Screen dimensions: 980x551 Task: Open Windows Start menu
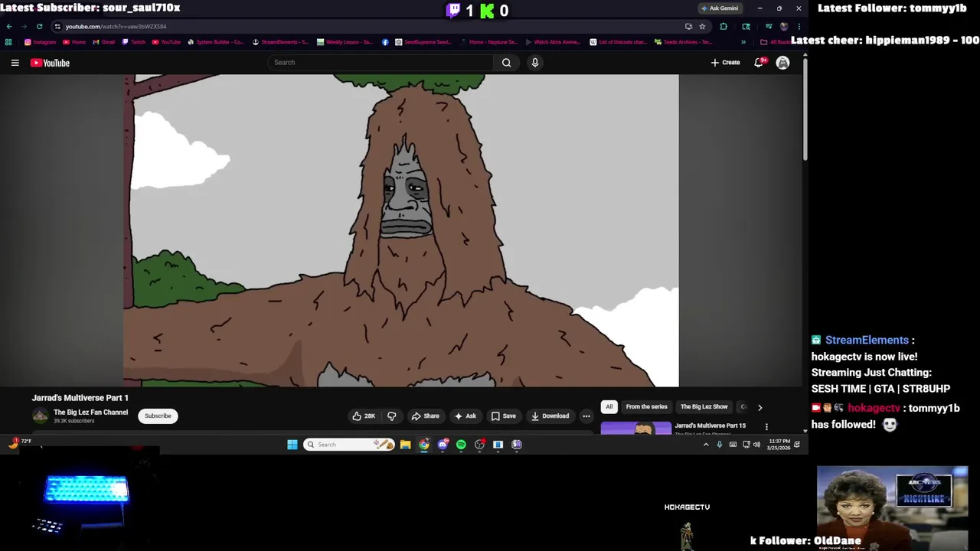coord(292,445)
